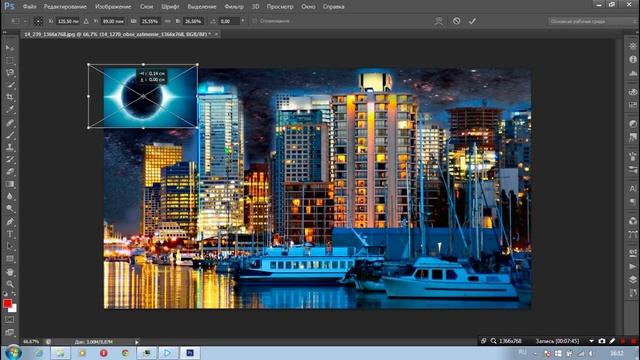The height and width of the screenshot is (360, 640).
Task: Reset default foreground and background colors
Action: (x=5, y=294)
